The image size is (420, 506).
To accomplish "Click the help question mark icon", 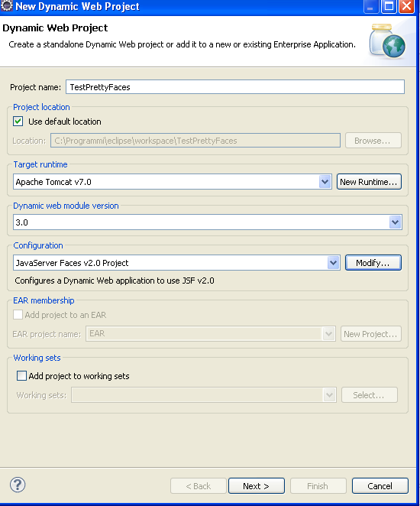I will pos(18,485).
